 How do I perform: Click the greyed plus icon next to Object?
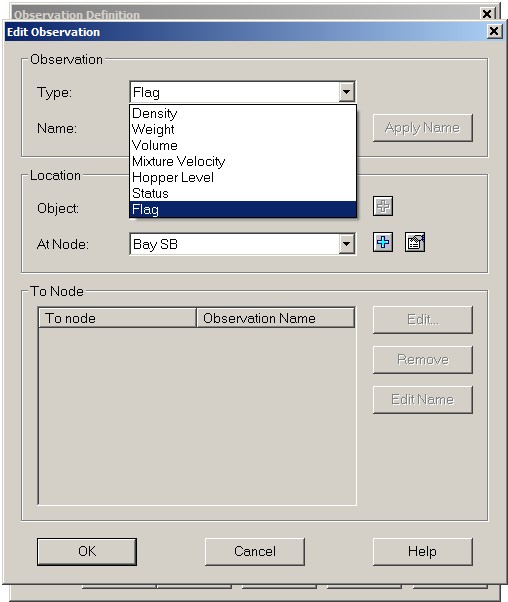383,206
